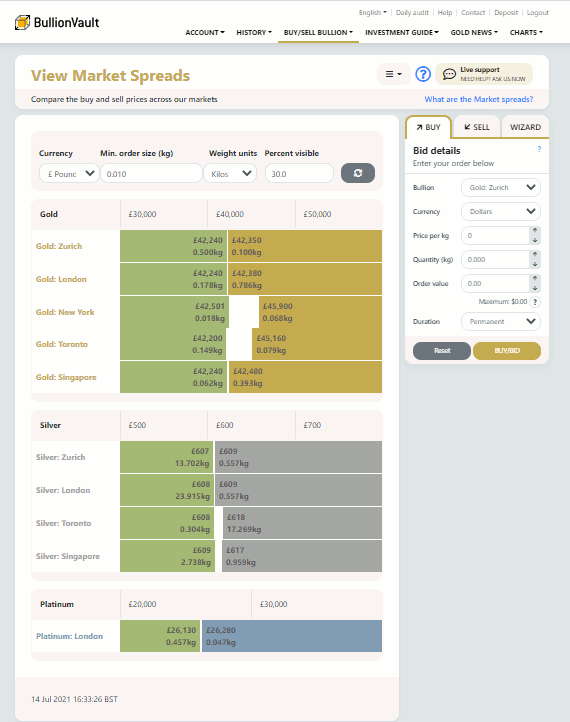The image size is (570, 722).
Task: Open the Currency Dollars dropdown
Action: pyautogui.click(x=500, y=211)
